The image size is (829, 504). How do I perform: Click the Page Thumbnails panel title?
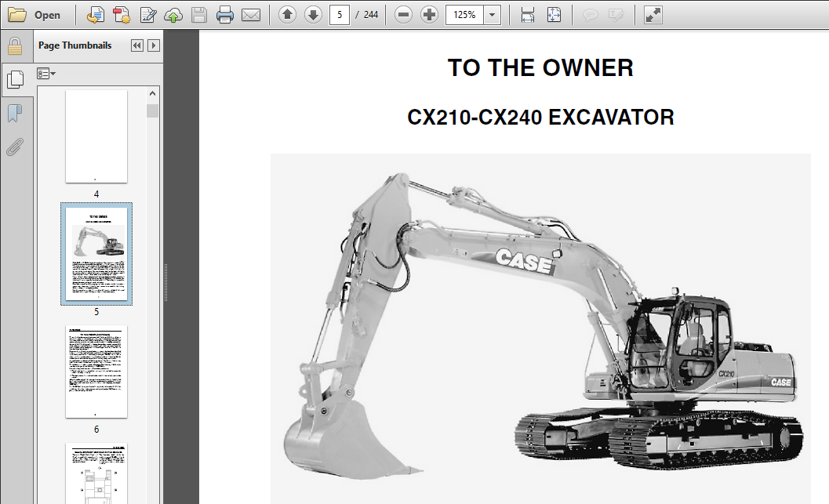(x=75, y=45)
